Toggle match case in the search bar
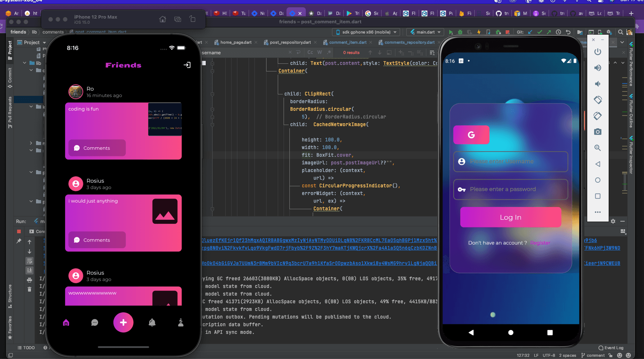 coord(310,52)
